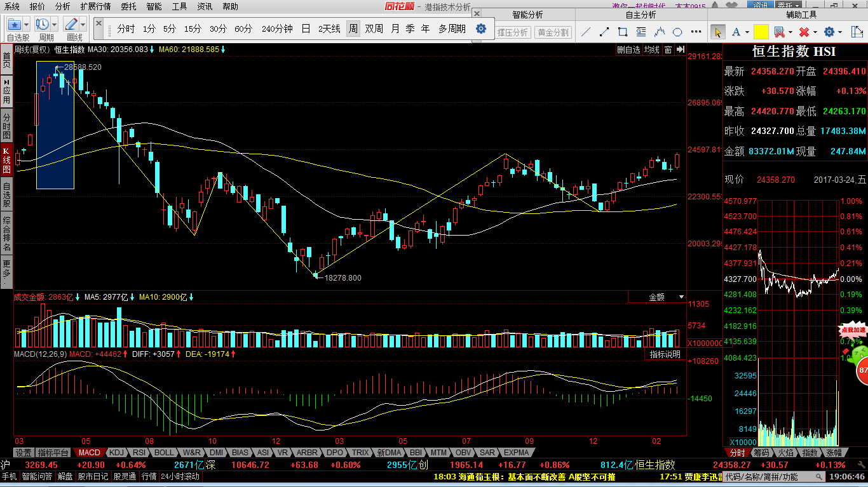Image resolution: width=868 pixels, height=487 pixels.
Task: Choose the text font A tool
Action: click(736, 32)
